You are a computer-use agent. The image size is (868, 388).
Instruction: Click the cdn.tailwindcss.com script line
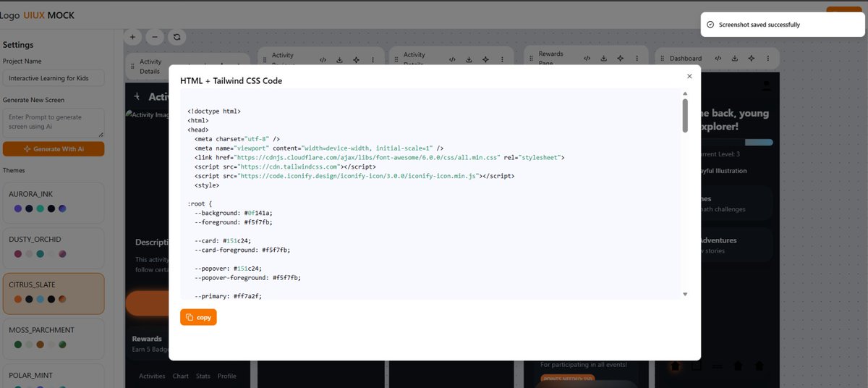284,166
